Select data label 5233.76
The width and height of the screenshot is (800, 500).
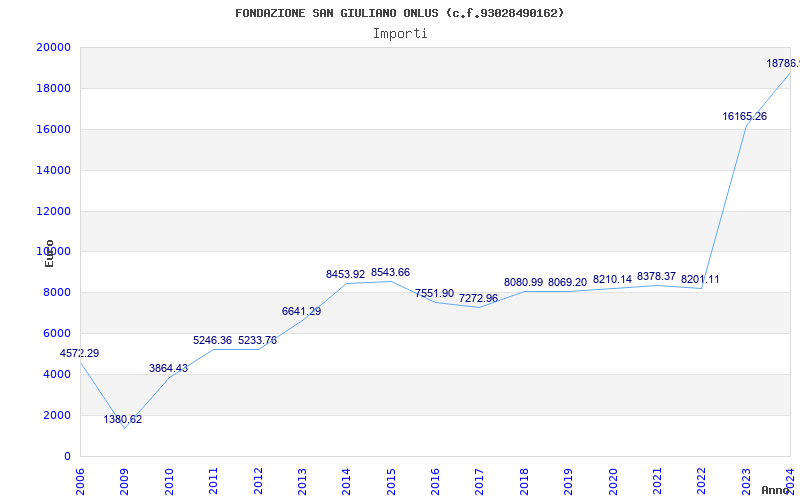258,340
